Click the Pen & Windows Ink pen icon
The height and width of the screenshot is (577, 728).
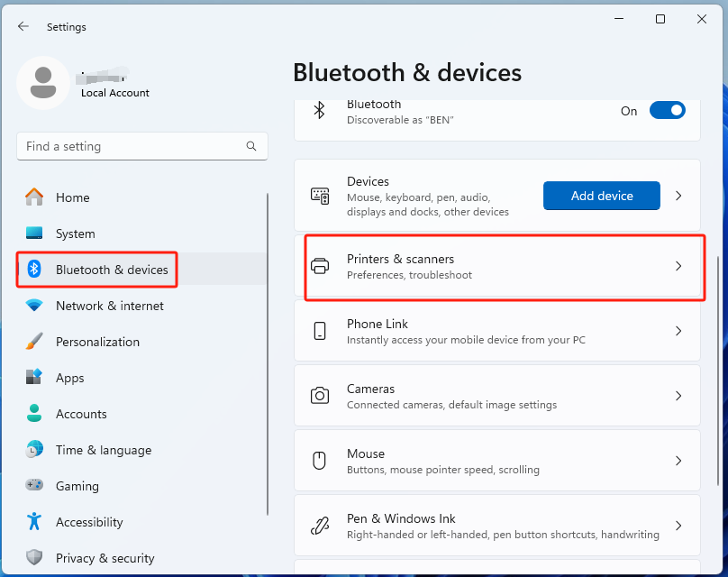(320, 526)
